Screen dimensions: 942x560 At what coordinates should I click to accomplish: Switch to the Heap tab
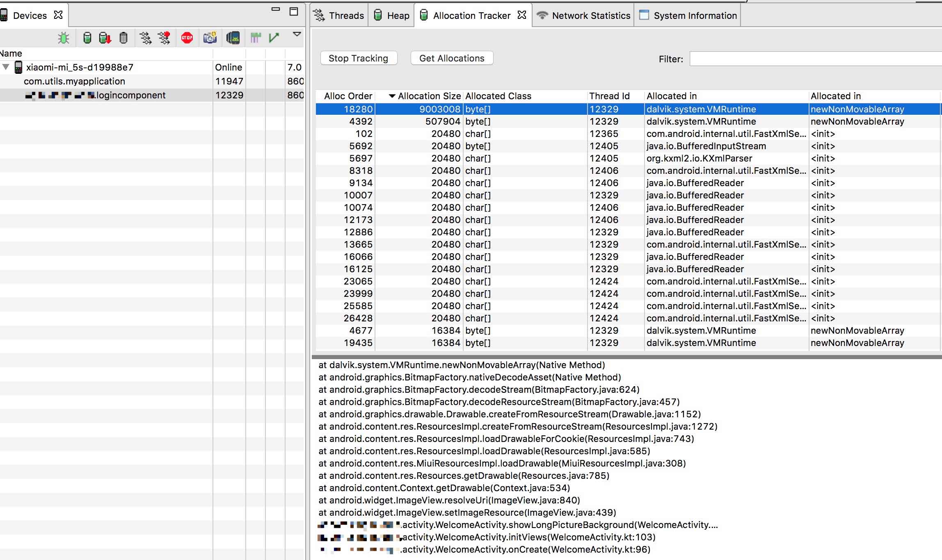pos(392,16)
